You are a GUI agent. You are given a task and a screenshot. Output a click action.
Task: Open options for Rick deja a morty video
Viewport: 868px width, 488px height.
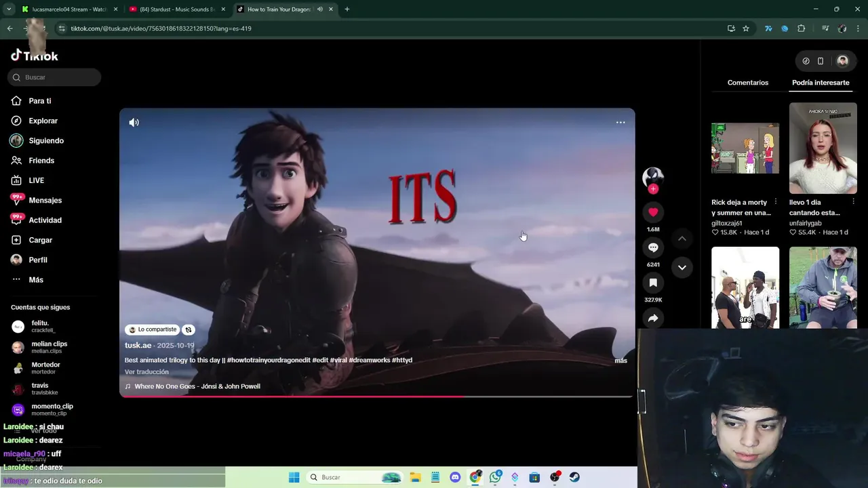776,202
